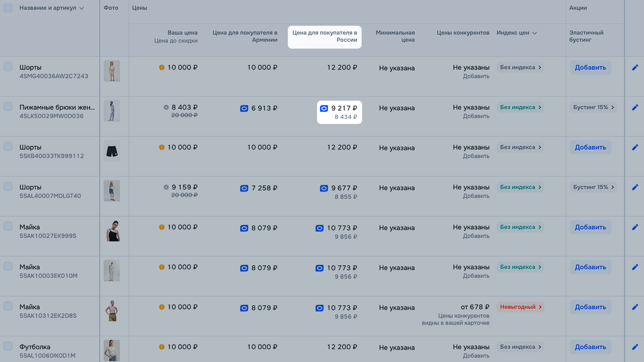644x362 pixels.
Task: Select the checkbox for Пижамные брюки row
Action: point(8,107)
